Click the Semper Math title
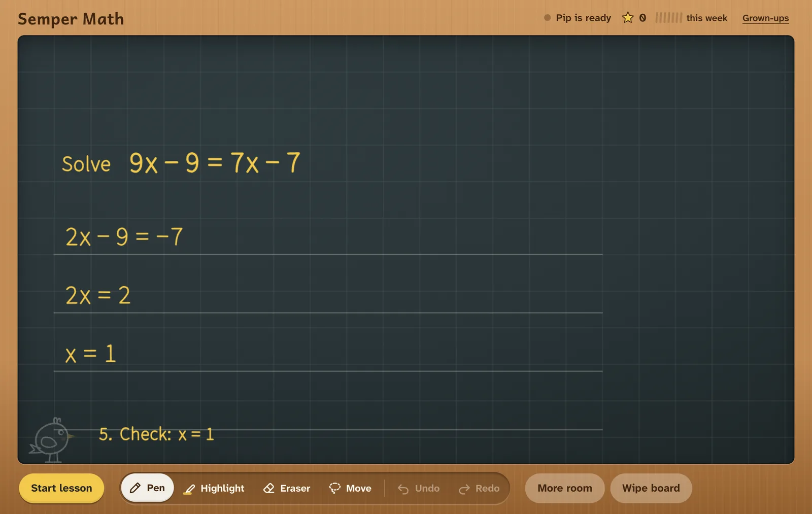 pyautogui.click(x=71, y=19)
